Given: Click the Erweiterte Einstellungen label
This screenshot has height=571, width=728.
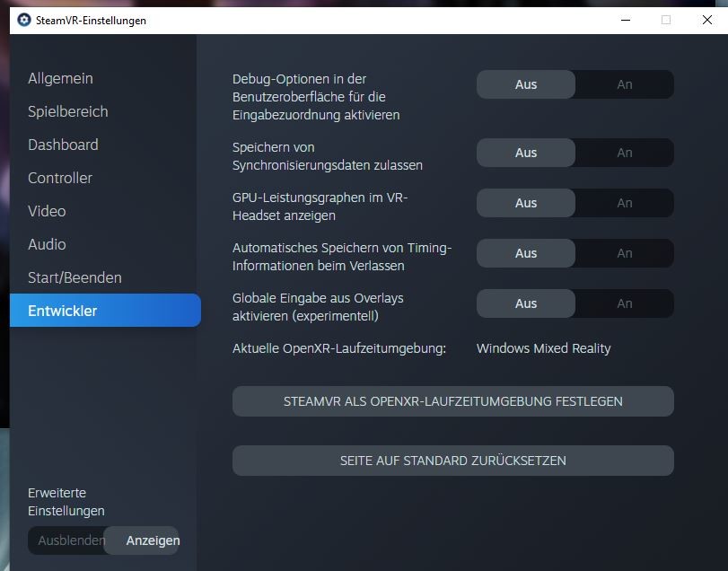Looking at the screenshot, I should pyautogui.click(x=66, y=502).
